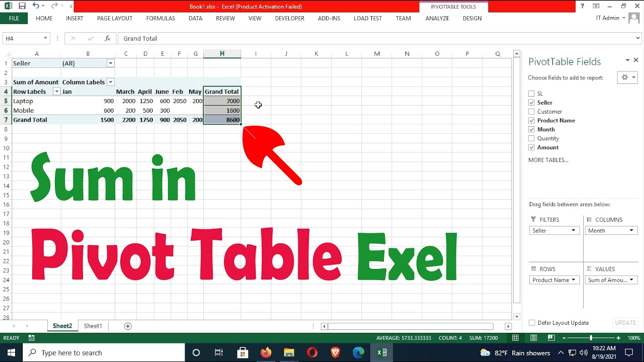This screenshot has width=644, height=362.
Task: Open Microsoft Store from taskbar
Action: coord(243,352)
